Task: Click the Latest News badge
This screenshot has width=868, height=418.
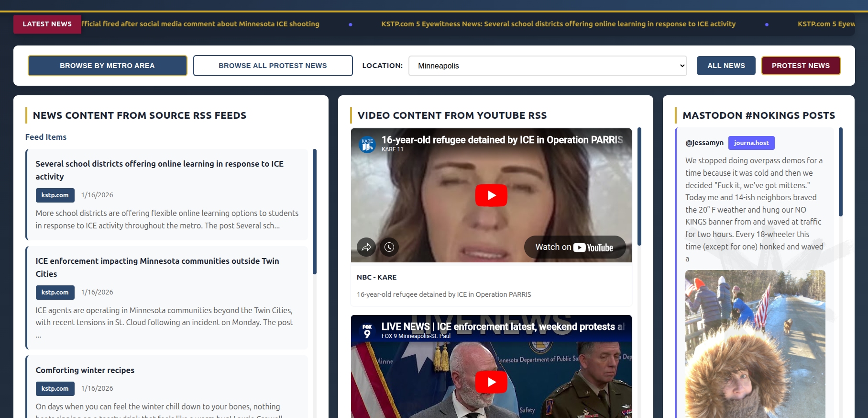Action: [47, 24]
